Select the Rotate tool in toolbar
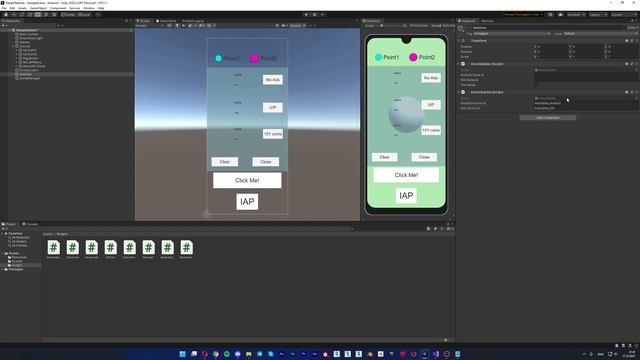The image size is (640, 360). pos(22,15)
